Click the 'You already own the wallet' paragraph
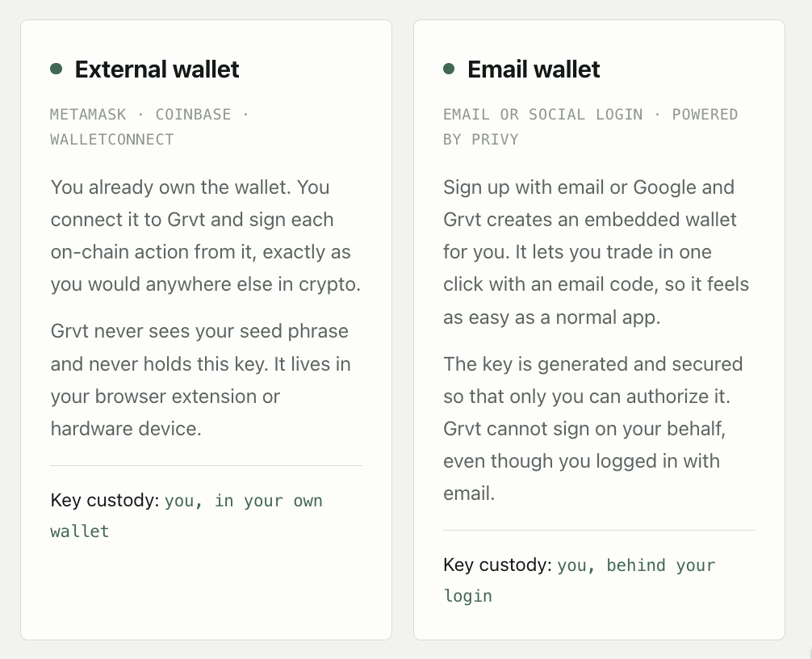The height and width of the screenshot is (659, 812). click(206, 236)
